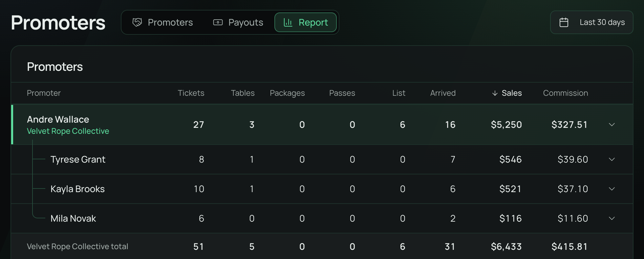Click the large Promoters page heading
The width and height of the screenshot is (644, 259).
(58, 23)
